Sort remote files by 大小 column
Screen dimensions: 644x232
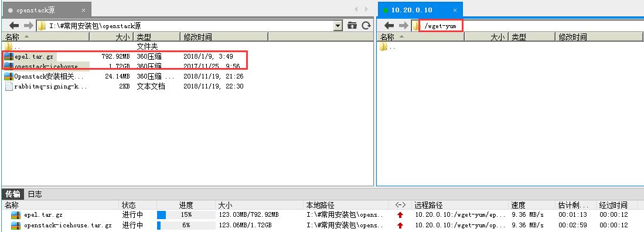487,37
